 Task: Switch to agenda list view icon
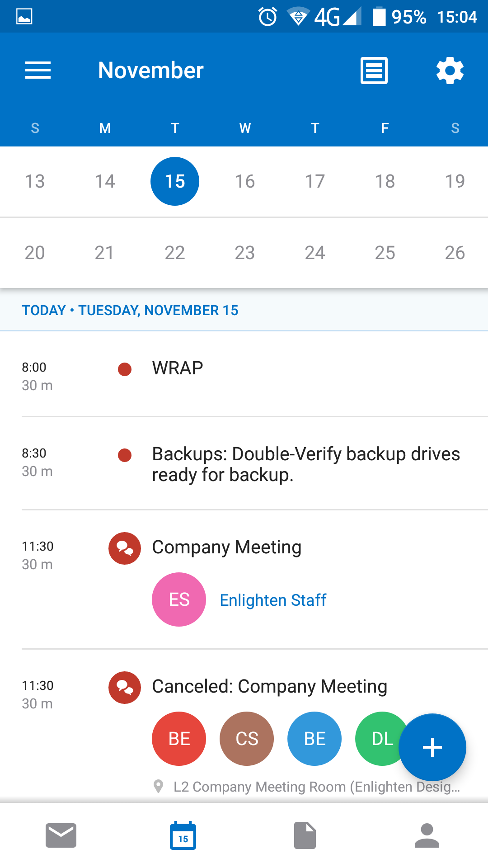click(374, 71)
